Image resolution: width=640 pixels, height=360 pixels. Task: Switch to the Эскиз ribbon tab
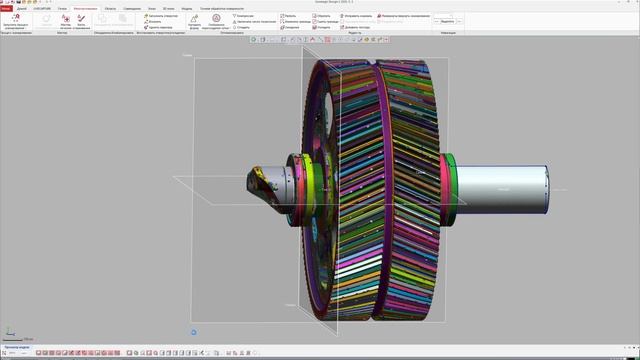[152, 8]
